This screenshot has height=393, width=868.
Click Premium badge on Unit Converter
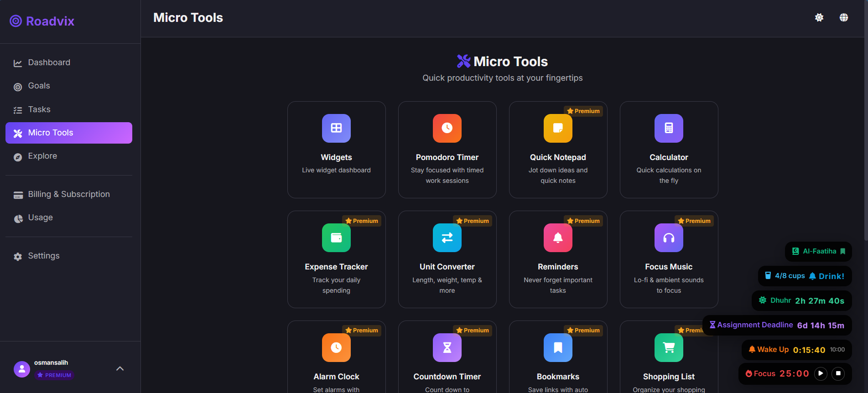[x=473, y=221]
